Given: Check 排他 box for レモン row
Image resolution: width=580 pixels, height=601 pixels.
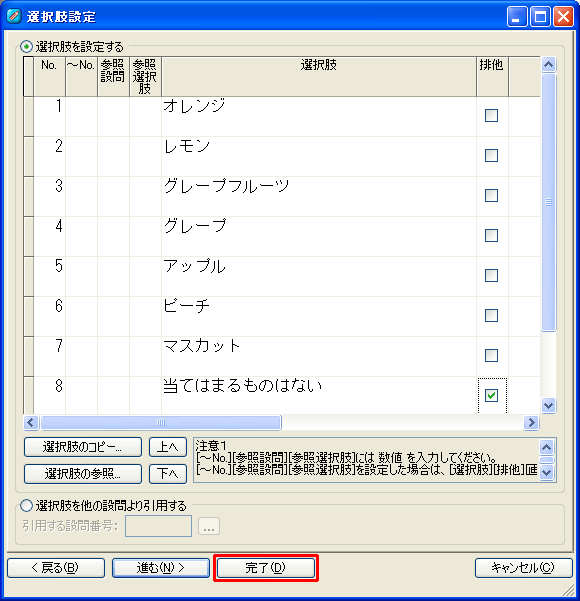Looking at the screenshot, I should [491, 155].
